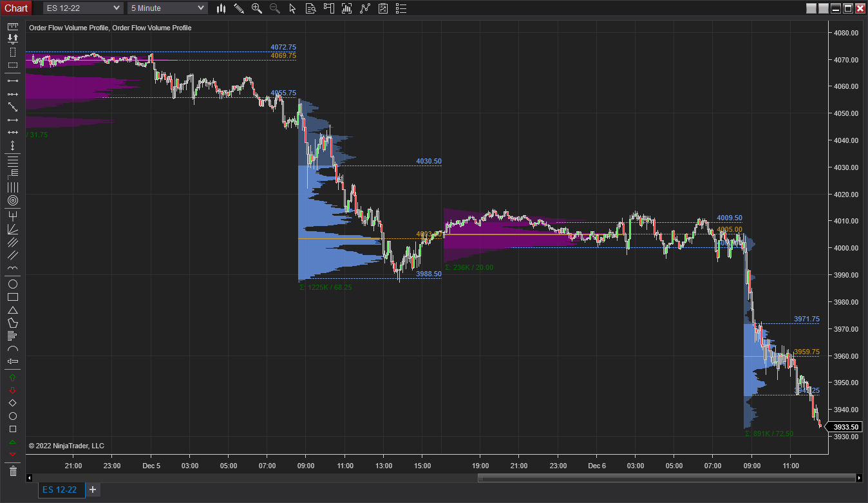Image resolution: width=868 pixels, height=503 pixels.
Task: Select the rectangle drawing tool
Action: 12,297
